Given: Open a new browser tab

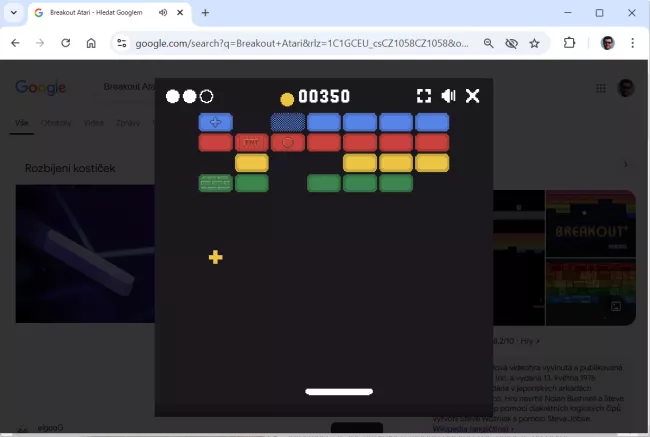Looking at the screenshot, I should point(205,13).
